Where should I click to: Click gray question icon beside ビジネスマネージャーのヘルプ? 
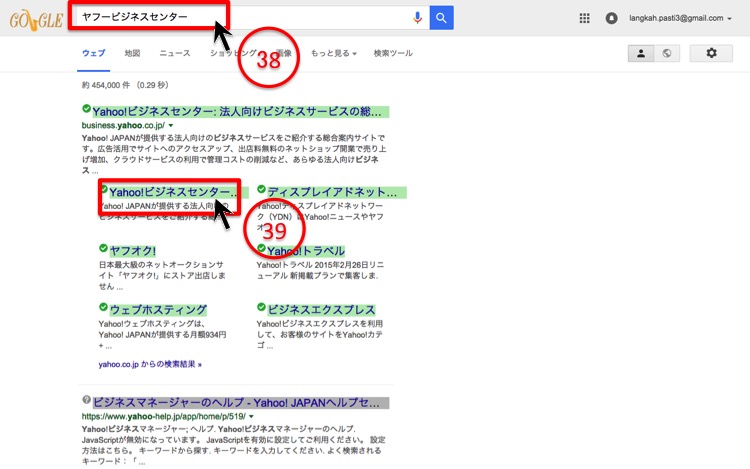click(x=86, y=399)
